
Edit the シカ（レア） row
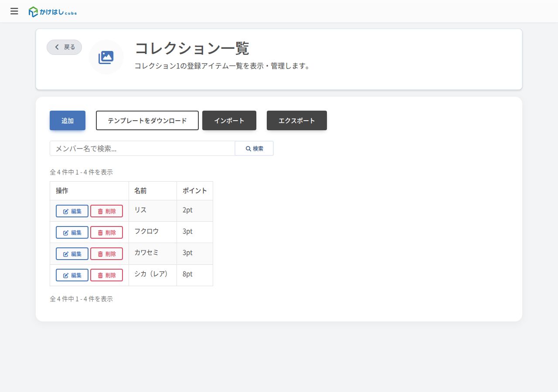point(72,275)
